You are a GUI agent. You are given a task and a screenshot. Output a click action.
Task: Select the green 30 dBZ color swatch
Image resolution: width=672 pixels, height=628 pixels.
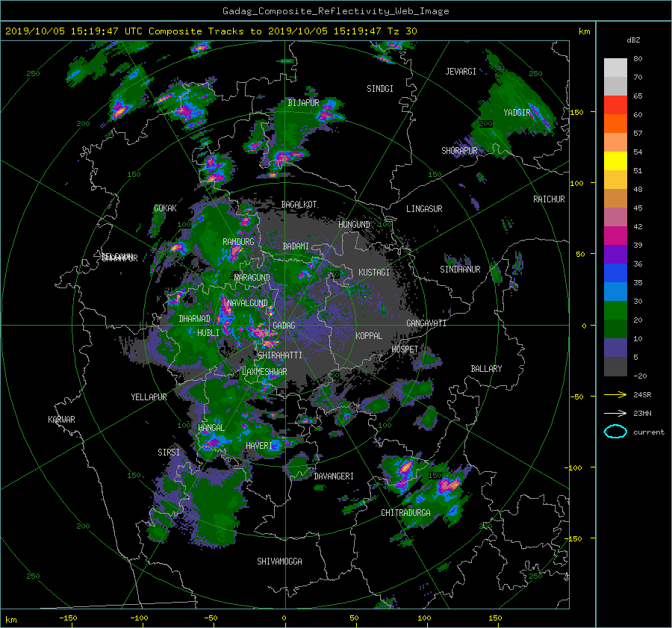pyautogui.click(x=615, y=310)
